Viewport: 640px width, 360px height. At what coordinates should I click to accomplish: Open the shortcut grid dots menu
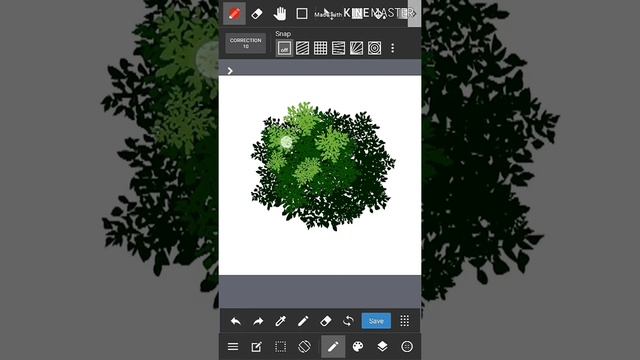pyautogui.click(x=404, y=321)
